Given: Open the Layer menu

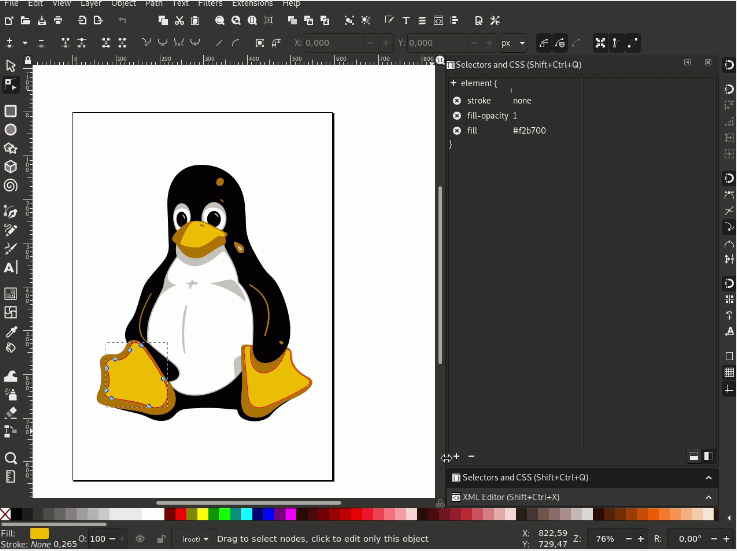Looking at the screenshot, I should [x=91, y=3].
